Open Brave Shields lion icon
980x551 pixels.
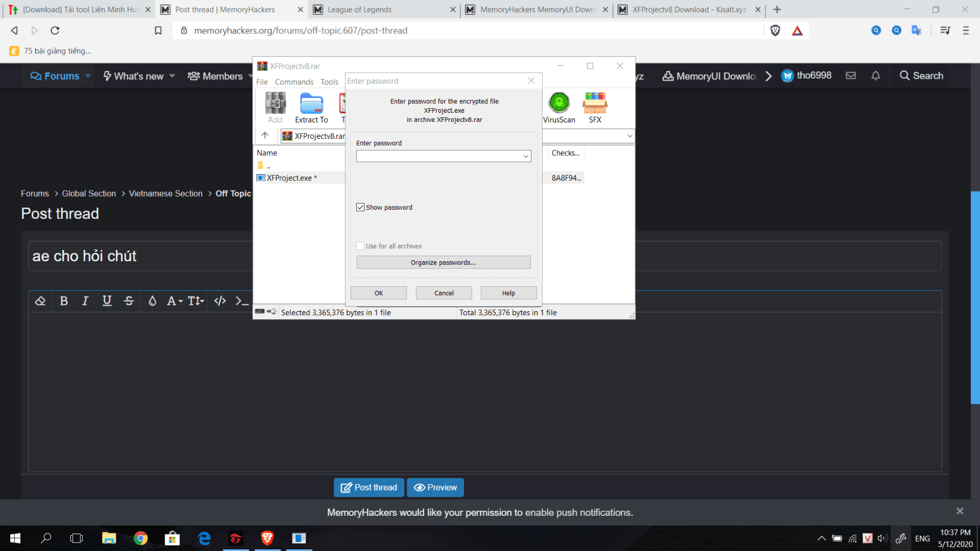(x=775, y=31)
